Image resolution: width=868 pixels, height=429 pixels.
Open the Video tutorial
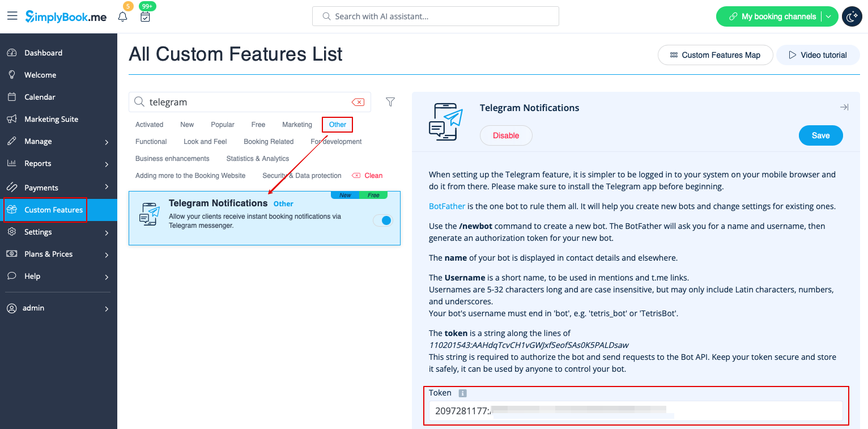coord(818,55)
